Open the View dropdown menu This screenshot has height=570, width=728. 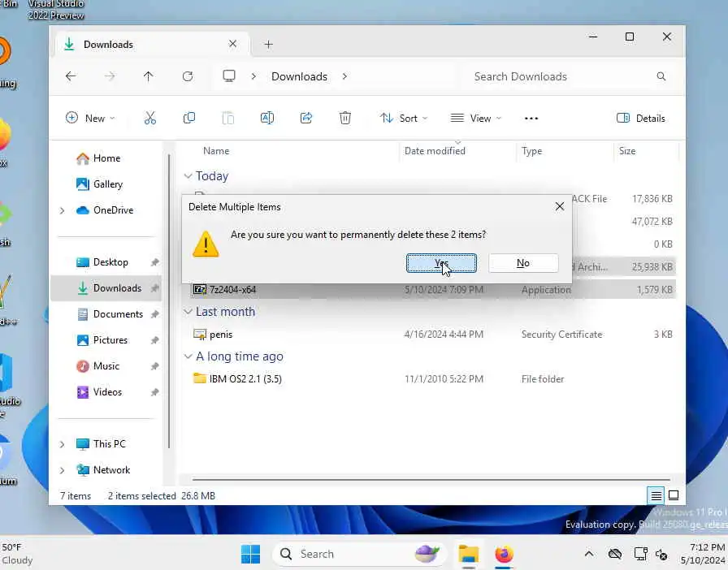point(476,119)
